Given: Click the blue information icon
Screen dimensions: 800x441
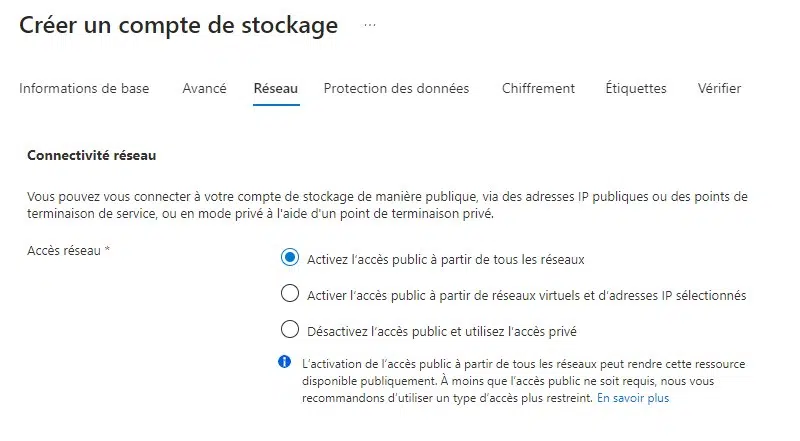Looking at the screenshot, I should tap(285, 362).
